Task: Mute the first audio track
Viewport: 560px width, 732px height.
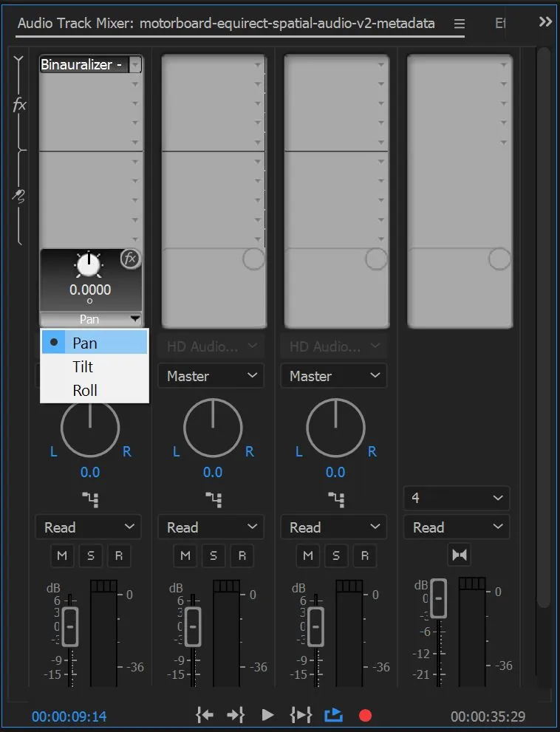Action: [x=62, y=555]
